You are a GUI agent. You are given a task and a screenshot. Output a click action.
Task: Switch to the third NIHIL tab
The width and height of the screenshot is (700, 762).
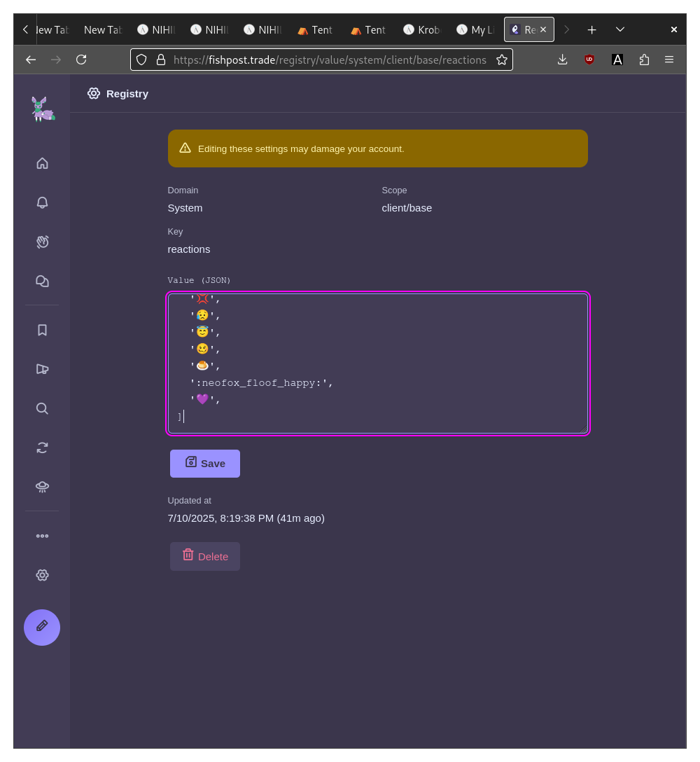(262, 29)
